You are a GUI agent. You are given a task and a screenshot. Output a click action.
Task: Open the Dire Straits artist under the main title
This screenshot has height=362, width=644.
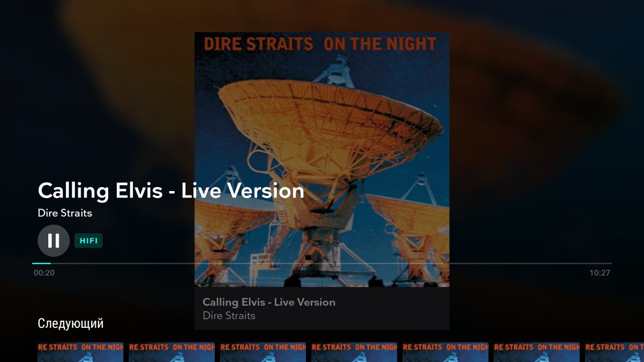point(65,213)
